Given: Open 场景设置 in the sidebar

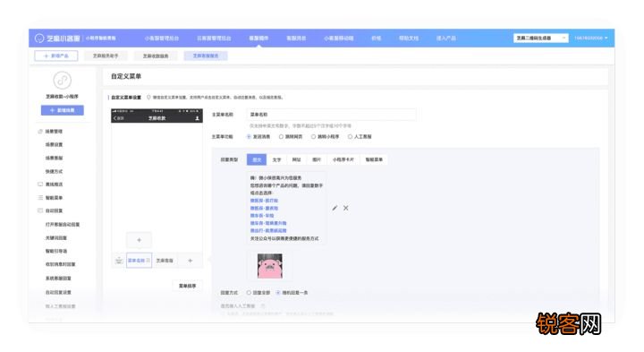Looking at the screenshot, I should coord(55,145).
